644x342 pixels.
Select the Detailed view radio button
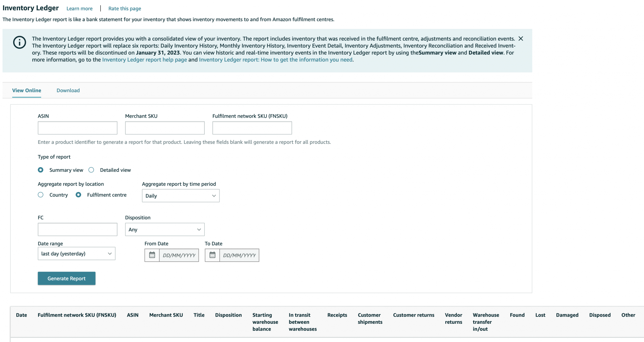pos(91,170)
